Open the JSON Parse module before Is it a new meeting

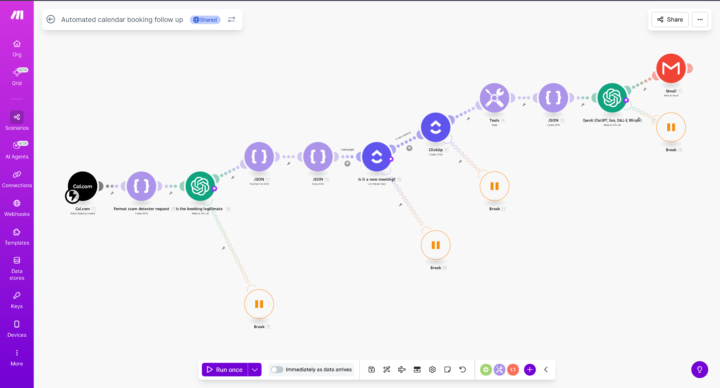point(318,157)
